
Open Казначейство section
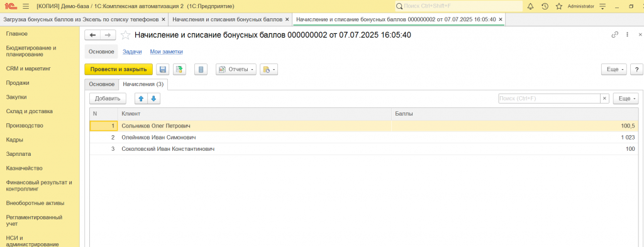click(x=25, y=168)
